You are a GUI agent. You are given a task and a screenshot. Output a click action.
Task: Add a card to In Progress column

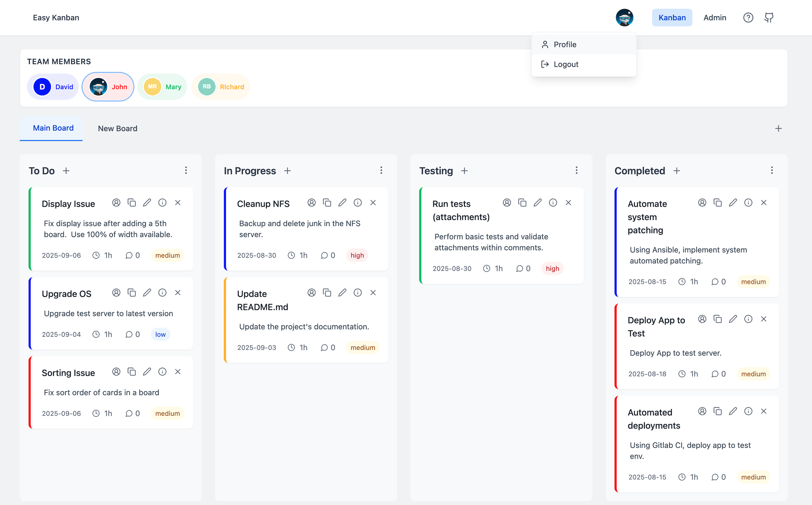click(x=287, y=171)
